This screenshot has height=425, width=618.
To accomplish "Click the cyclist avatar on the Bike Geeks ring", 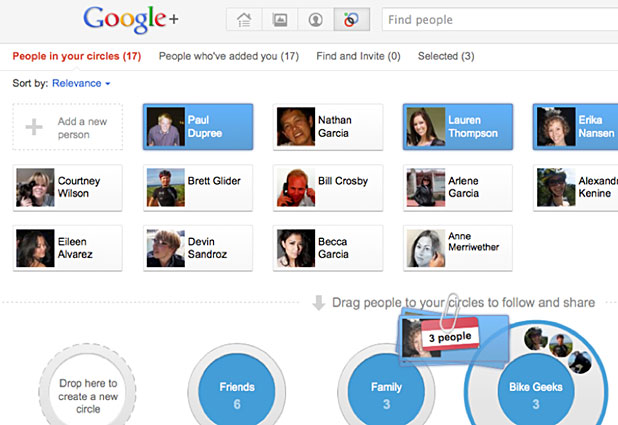I will [560, 345].
